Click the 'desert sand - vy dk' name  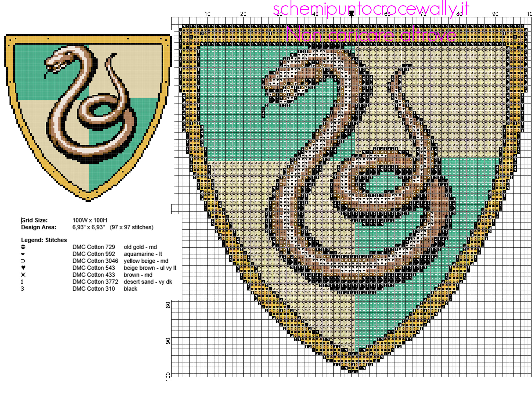click(x=148, y=282)
